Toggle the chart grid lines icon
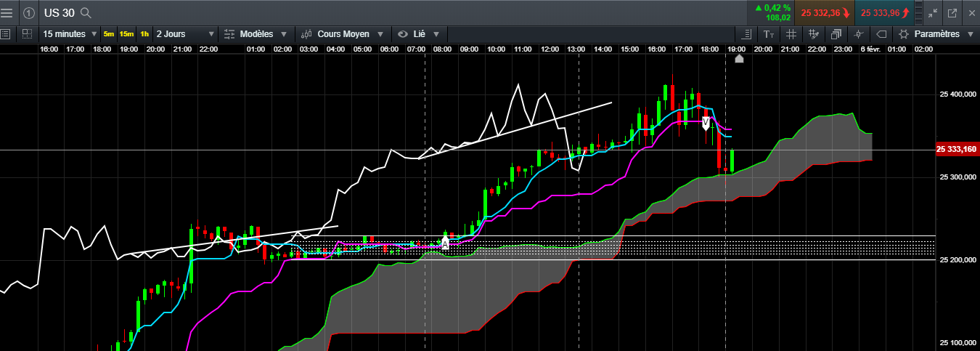This screenshot has width=980, height=351. click(x=791, y=34)
